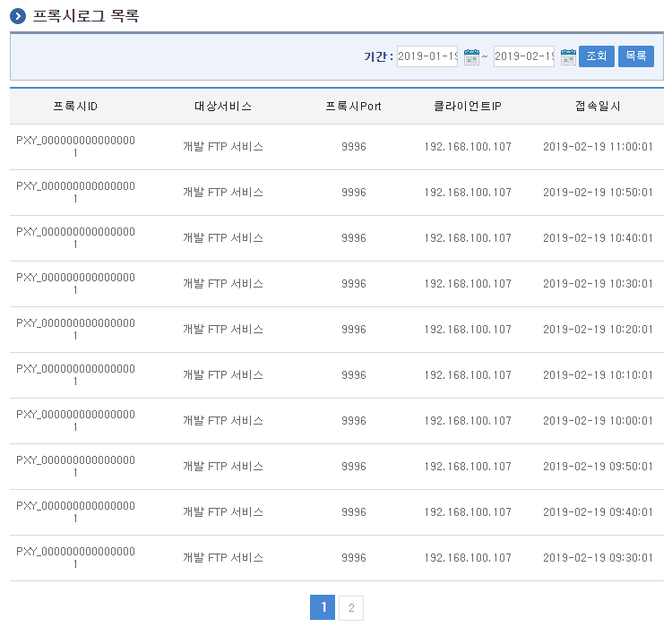Click client IP in the 09:50:01 row
Image resolution: width=672 pixels, height=627 pixels.
(x=468, y=467)
